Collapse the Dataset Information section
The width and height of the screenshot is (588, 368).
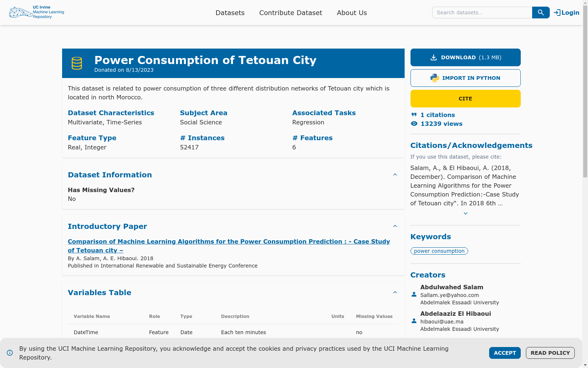(x=395, y=175)
